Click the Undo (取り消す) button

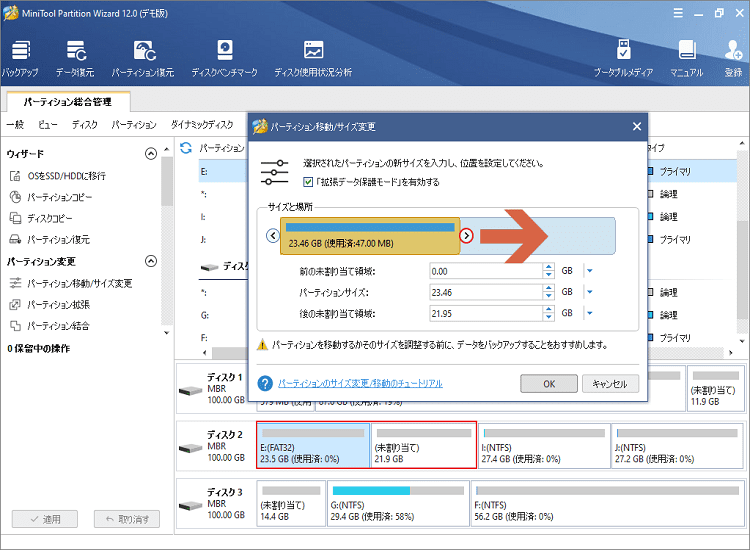click(x=127, y=519)
